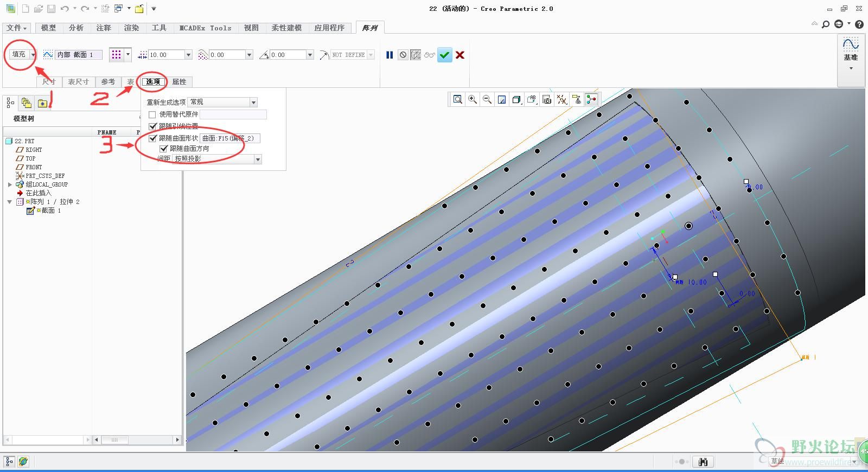Toggle 跟随引线位置 checkbox

[x=152, y=126]
